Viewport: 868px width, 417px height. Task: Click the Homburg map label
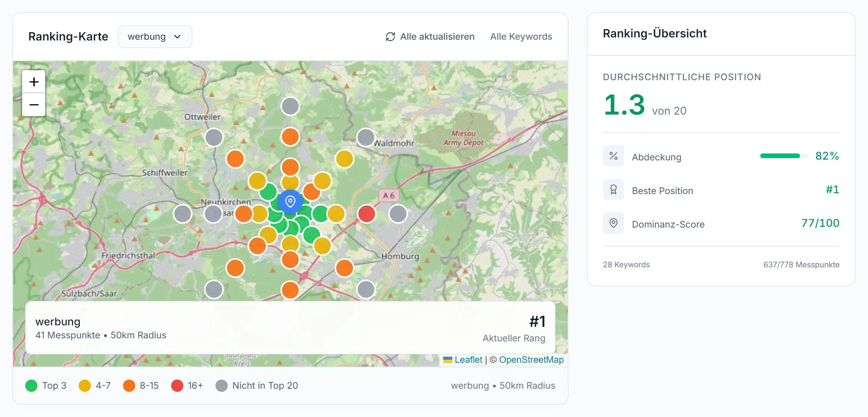(x=400, y=256)
